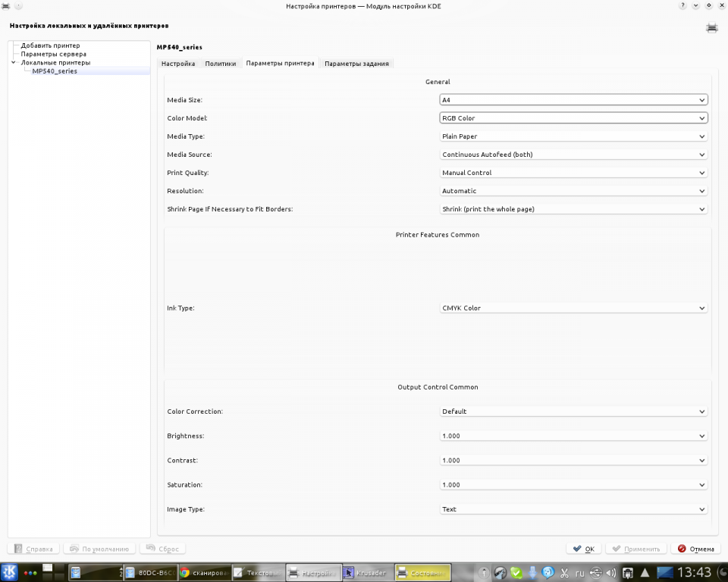Viewport: 728px width, 582px height.
Task: Open the Media Size dropdown (A4)
Action: point(573,100)
